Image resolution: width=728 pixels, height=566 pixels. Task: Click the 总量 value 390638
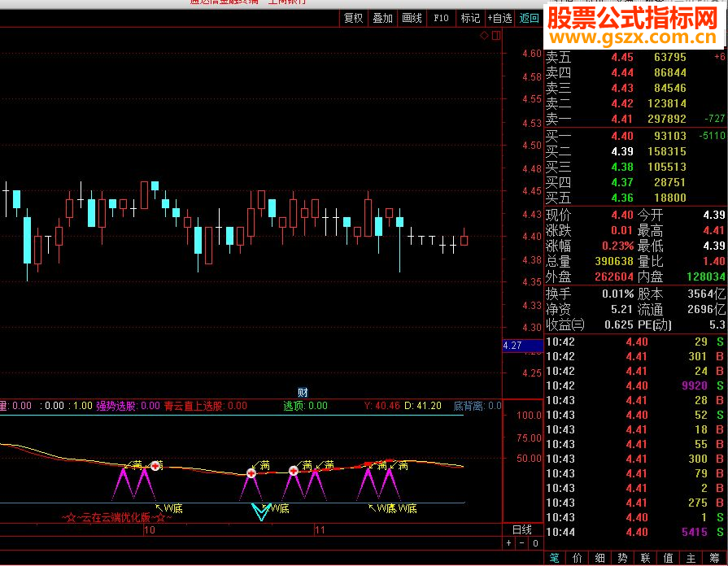click(x=614, y=261)
